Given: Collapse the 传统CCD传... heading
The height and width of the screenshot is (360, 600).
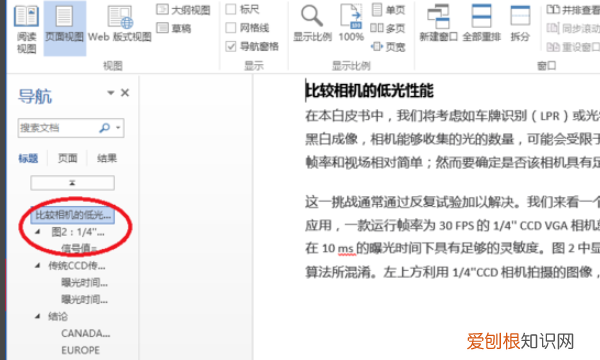Looking at the screenshot, I should tap(38, 265).
